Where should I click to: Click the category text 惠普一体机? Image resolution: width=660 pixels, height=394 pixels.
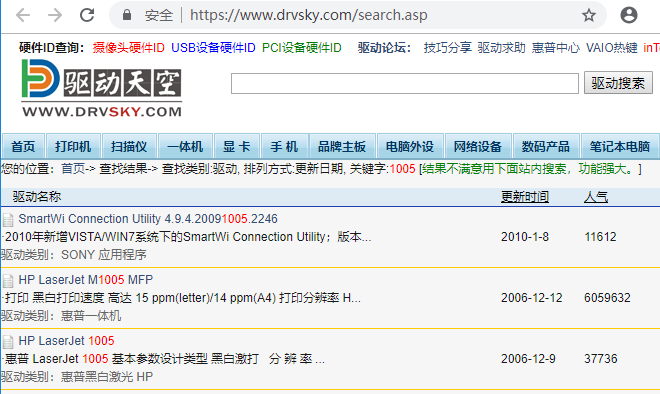click(91, 316)
